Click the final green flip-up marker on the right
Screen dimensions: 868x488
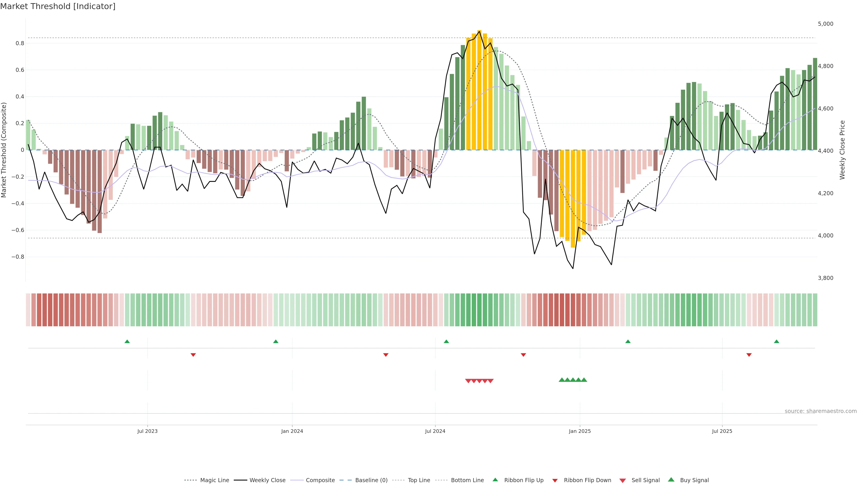(777, 342)
